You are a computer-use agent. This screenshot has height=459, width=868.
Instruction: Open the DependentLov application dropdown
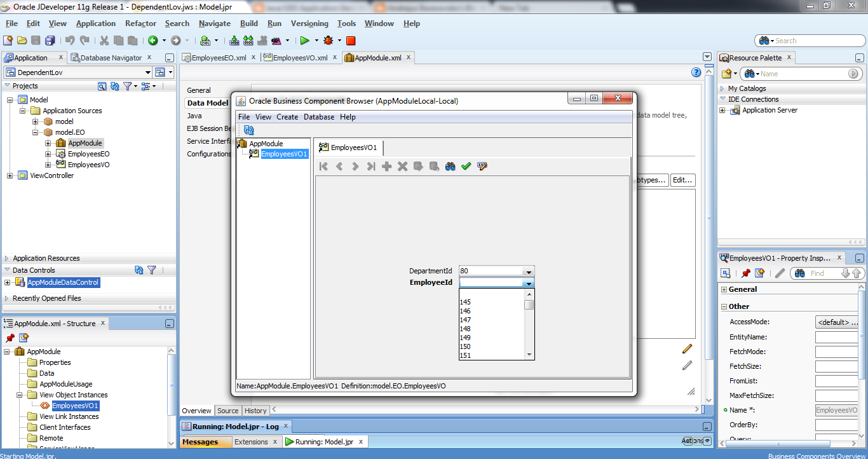tap(148, 72)
